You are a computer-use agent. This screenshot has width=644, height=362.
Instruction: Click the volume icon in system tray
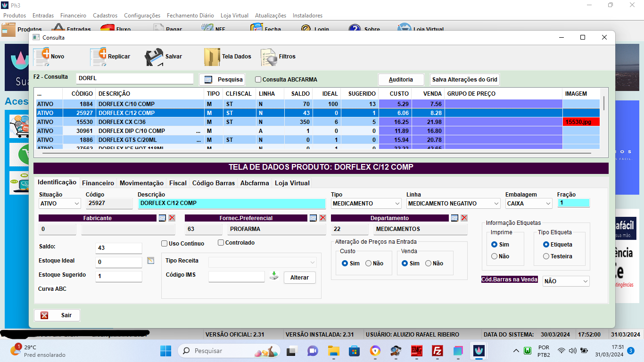tap(573, 351)
